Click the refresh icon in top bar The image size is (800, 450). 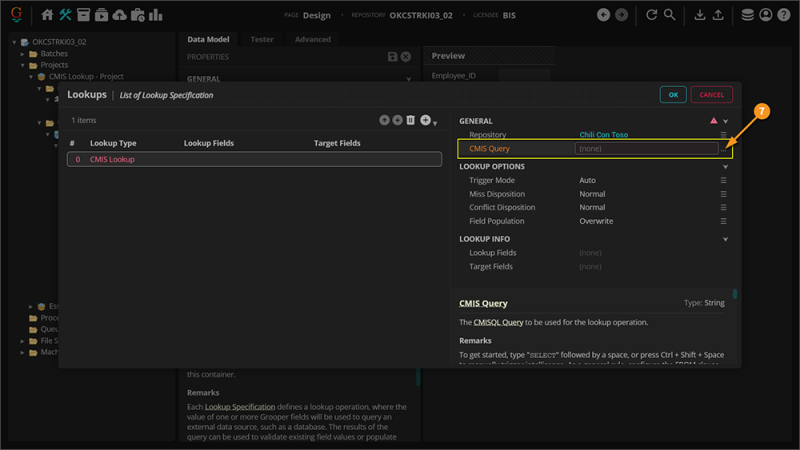click(652, 15)
